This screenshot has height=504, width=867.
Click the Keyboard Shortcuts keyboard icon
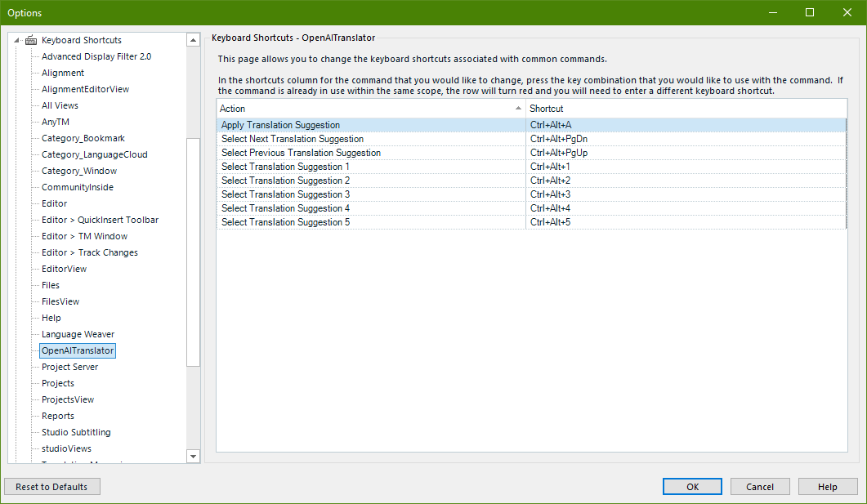tap(31, 40)
